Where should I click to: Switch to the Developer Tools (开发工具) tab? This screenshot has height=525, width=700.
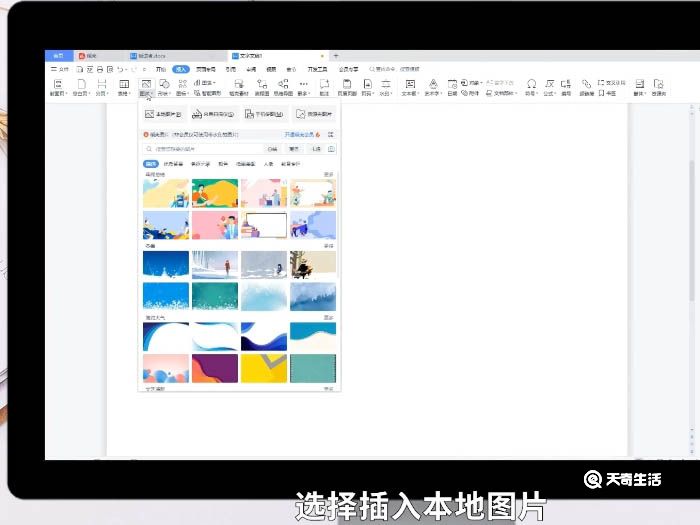coord(317,69)
